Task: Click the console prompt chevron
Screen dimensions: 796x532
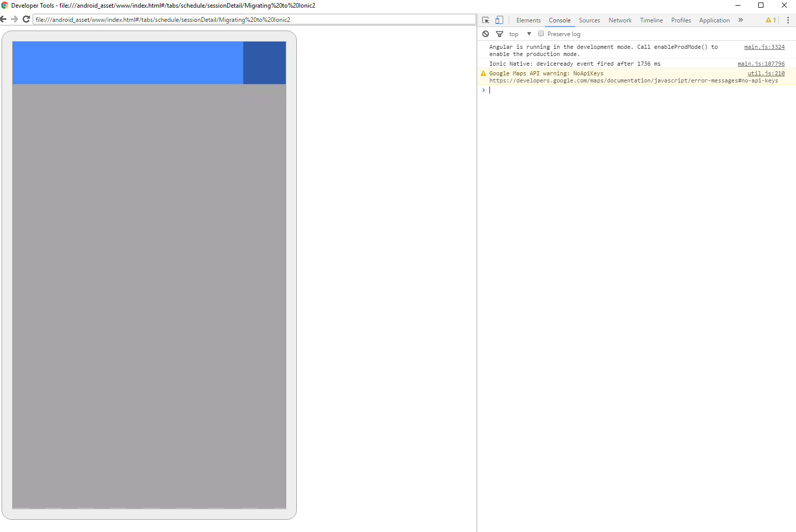Action: (483, 90)
